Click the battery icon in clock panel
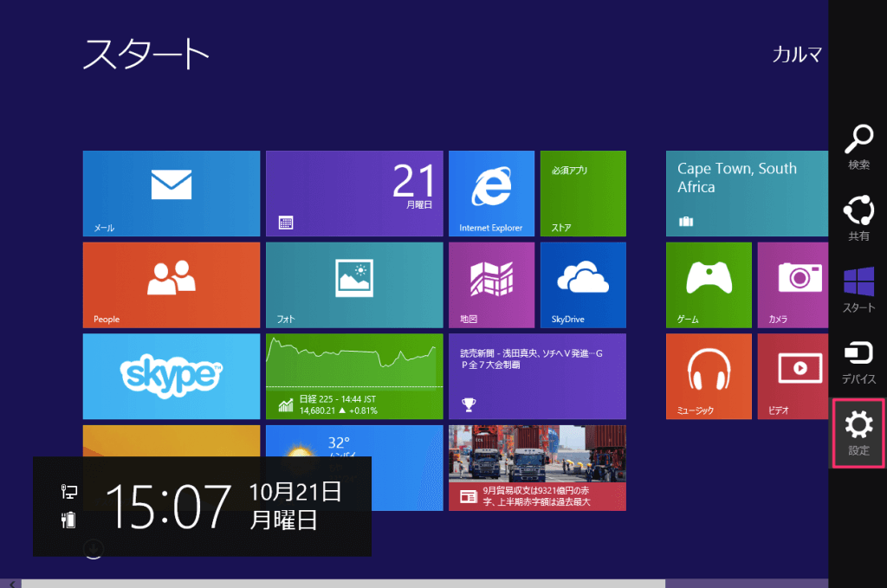This screenshot has width=887, height=588. pyautogui.click(x=68, y=520)
